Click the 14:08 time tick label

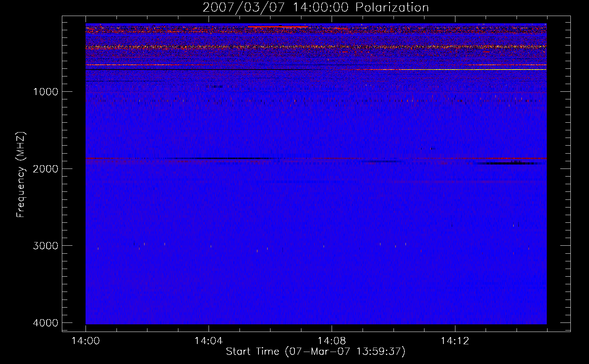(332, 341)
